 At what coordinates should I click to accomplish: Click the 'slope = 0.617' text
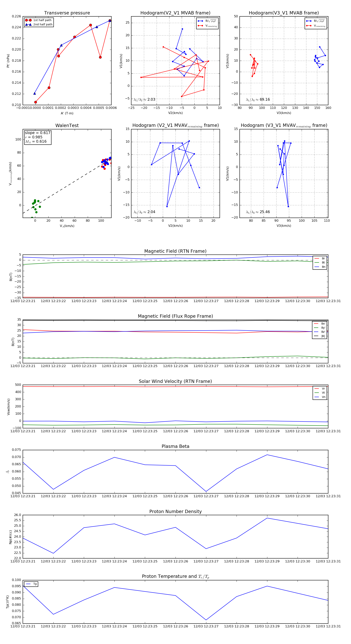[x=37, y=133]
